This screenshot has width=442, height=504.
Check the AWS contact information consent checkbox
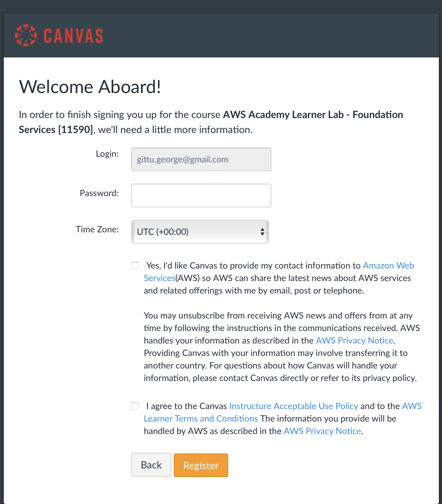pos(135,265)
